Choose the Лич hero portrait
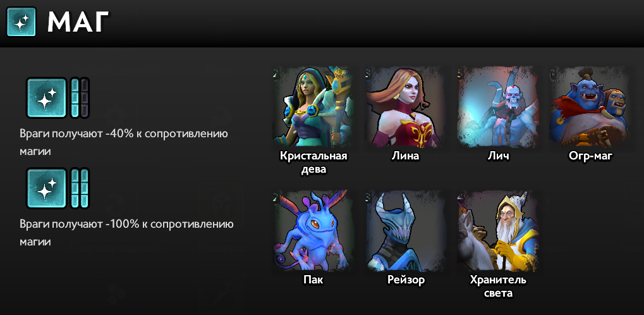Viewport: 644px width, 315px height. (497, 107)
